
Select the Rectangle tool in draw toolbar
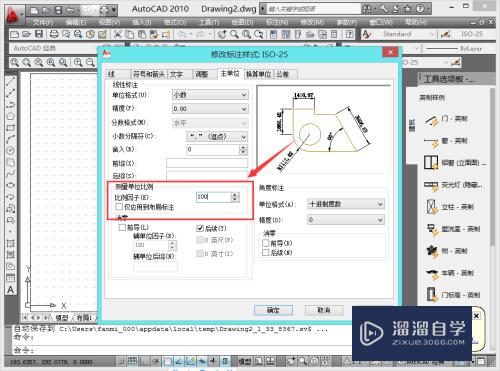11,128
